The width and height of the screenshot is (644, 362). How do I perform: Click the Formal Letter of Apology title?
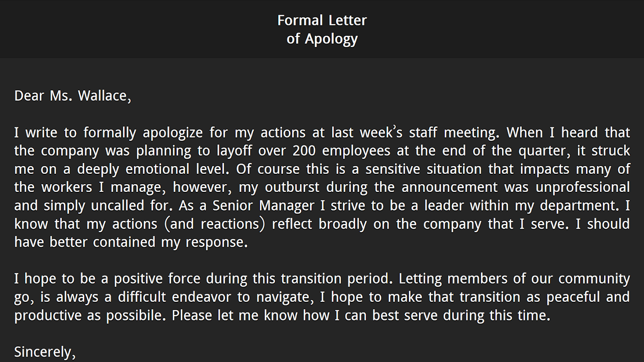tap(322, 29)
